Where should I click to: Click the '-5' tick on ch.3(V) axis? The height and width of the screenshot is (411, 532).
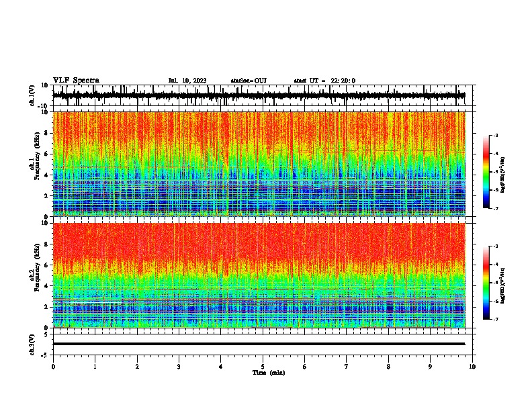coord(46,355)
